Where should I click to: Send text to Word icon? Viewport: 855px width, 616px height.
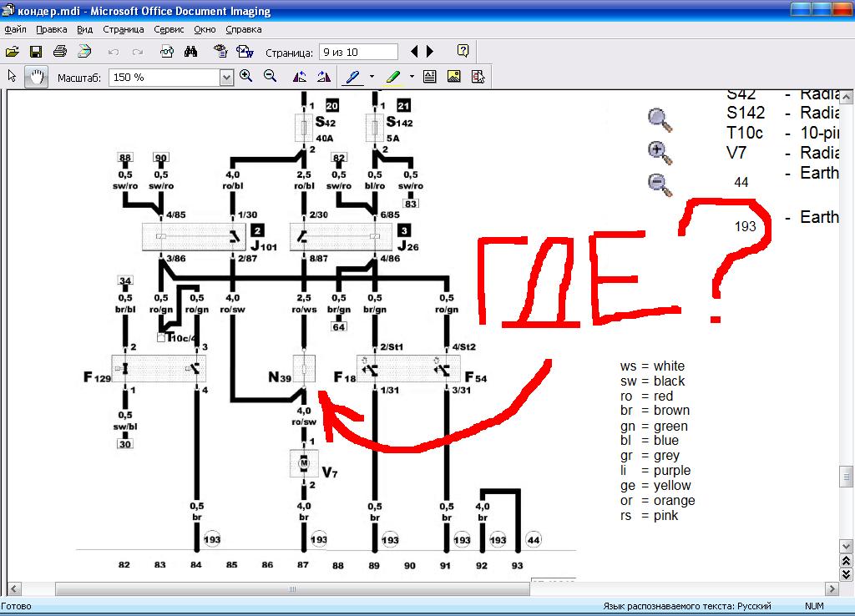pos(245,52)
